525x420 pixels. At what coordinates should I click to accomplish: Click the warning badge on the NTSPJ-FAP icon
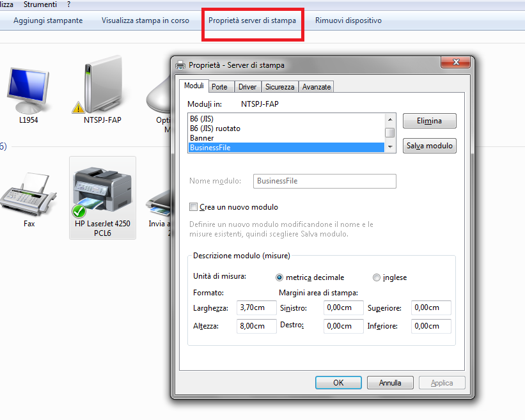[78, 108]
